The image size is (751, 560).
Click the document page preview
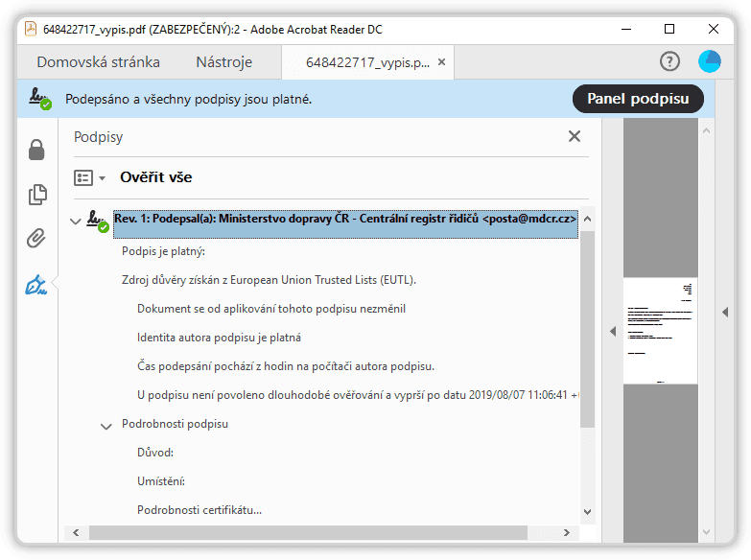[660, 331]
